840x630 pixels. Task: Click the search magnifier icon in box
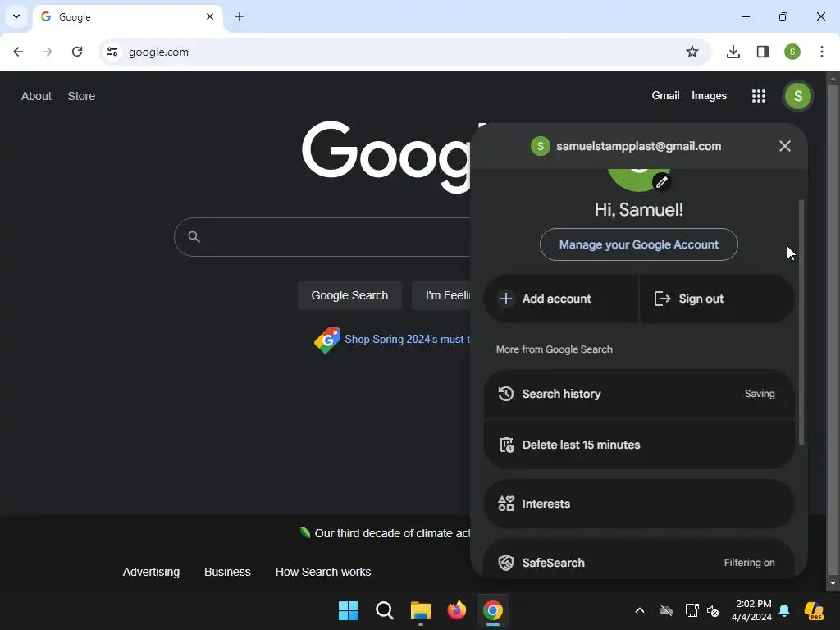194,237
